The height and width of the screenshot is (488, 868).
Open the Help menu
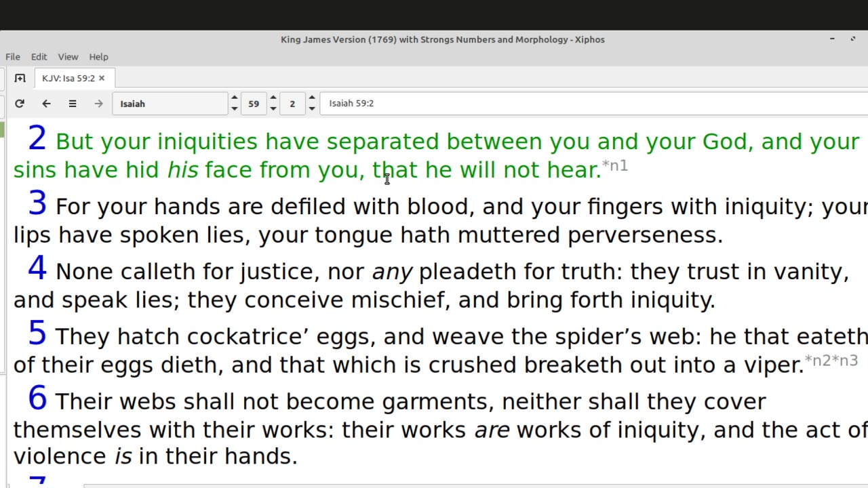coord(98,57)
